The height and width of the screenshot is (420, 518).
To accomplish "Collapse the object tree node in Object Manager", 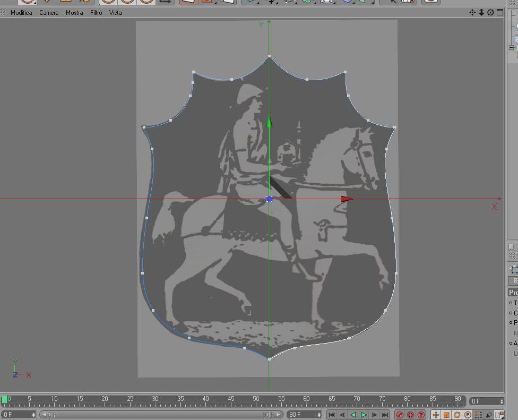I will pos(512,48).
